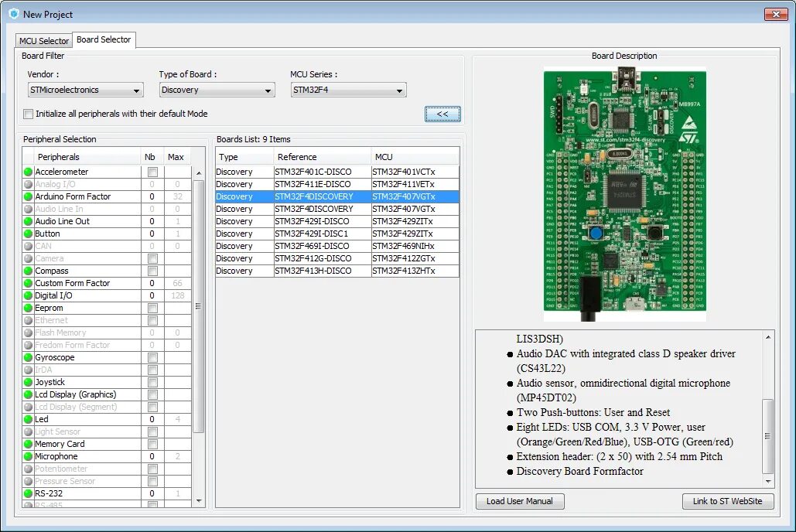Click the green indicator beside Joystick
The width and height of the screenshot is (796, 532).
coord(29,382)
